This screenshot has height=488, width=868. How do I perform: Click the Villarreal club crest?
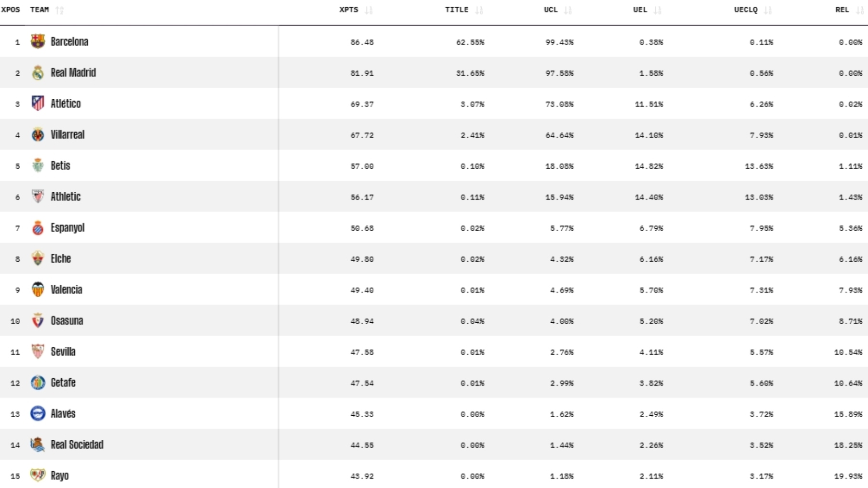[38, 135]
